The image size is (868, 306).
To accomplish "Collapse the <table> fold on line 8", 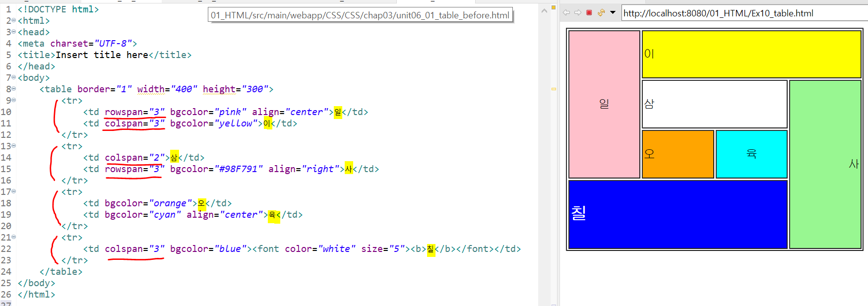I will 14,89.
